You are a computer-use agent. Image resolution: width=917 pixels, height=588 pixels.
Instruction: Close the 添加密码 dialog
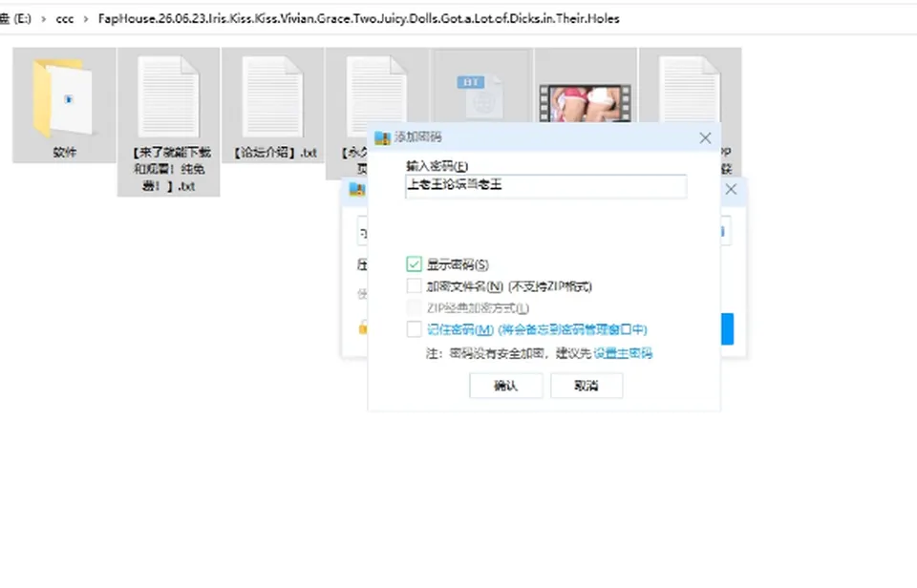click(705, 138)
